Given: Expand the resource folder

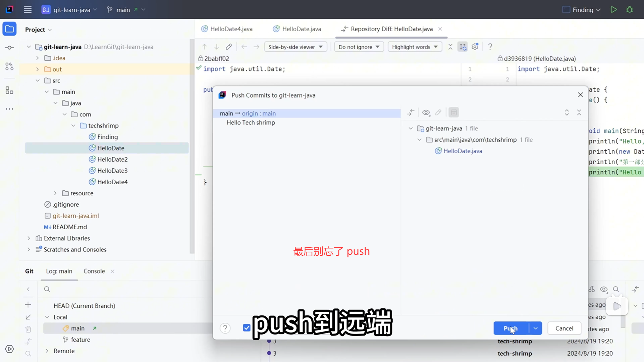Looking at the screenshot, I should (55, 193).
